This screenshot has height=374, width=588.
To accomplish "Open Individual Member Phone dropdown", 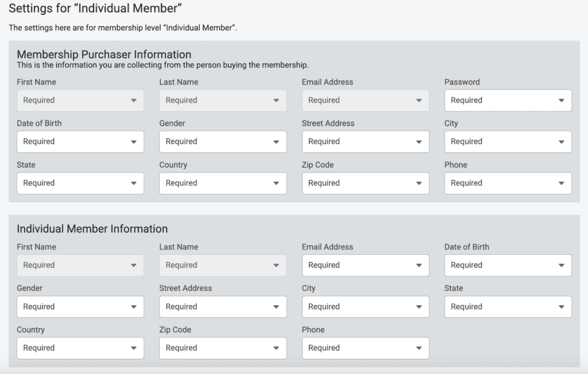I will (x=365, y=348).
